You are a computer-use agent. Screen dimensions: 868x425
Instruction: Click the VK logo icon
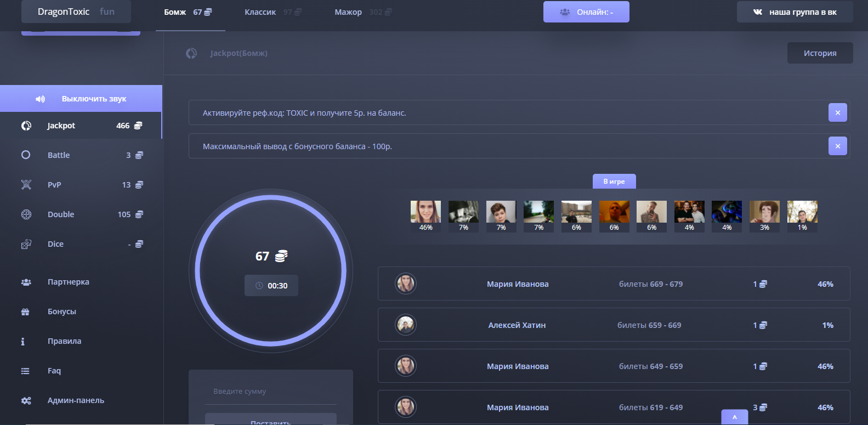pyautogui.click(x=758, y=12)
